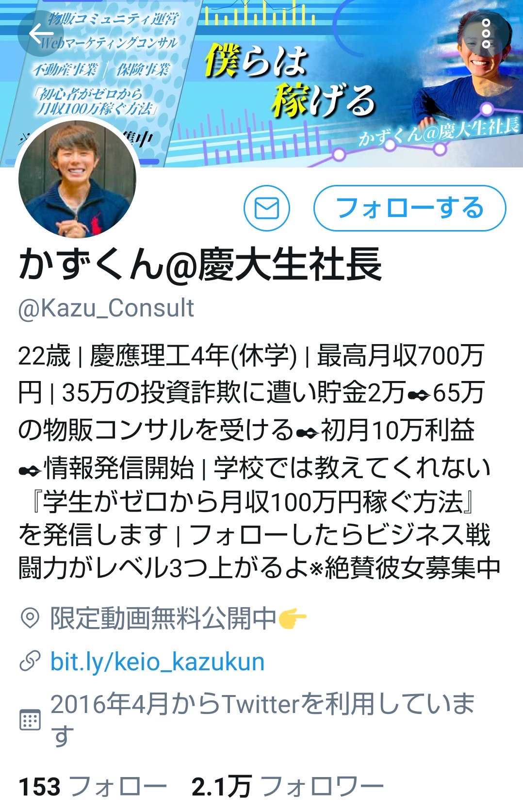Tap the calendar join-date icon
The width and height of the screenshot is (523, 812).
[30, 720]
